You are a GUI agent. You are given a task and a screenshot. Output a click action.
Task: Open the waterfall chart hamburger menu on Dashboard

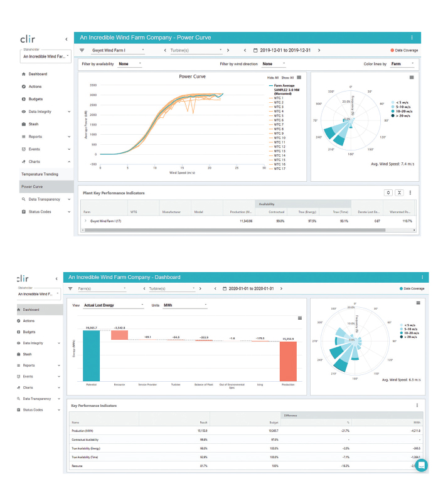(x=300, y=318)
